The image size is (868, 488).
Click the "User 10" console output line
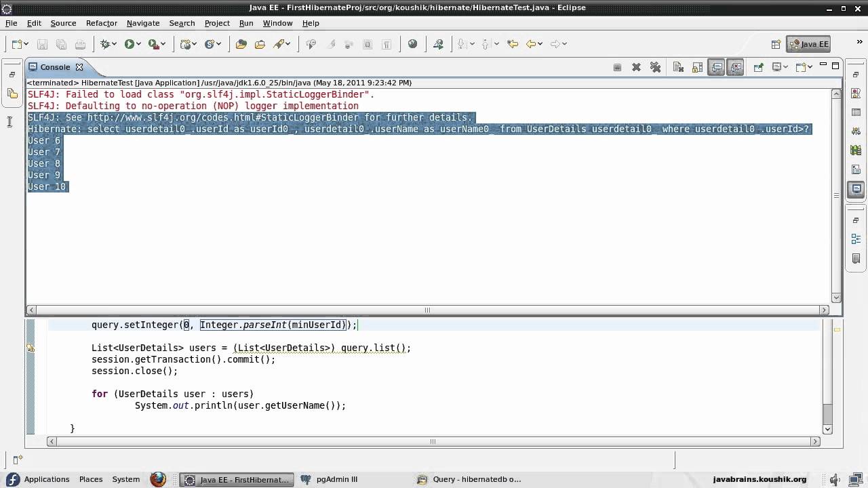pos(47,186)
